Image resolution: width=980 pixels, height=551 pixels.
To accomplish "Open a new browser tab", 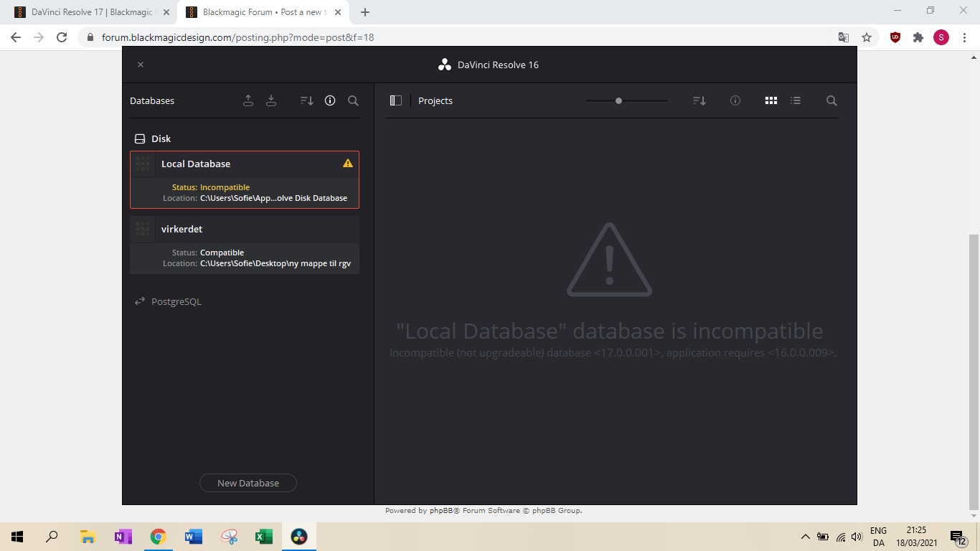I will 365,12.
